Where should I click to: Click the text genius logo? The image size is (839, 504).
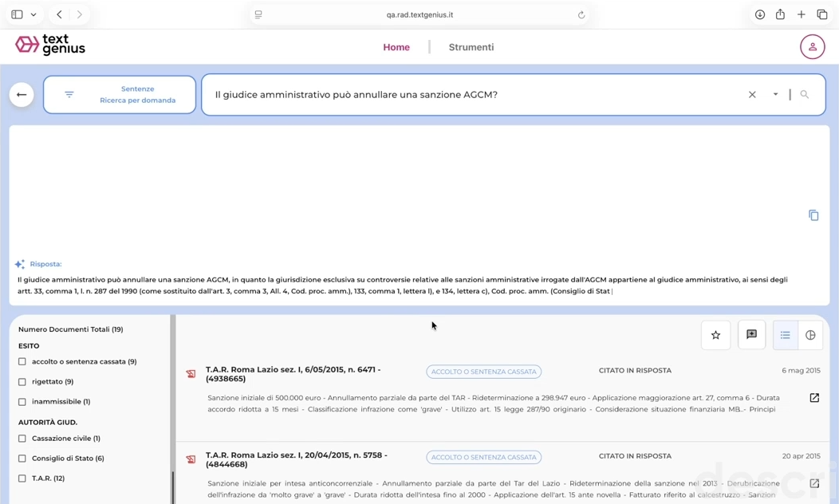[x=49, y=45]
